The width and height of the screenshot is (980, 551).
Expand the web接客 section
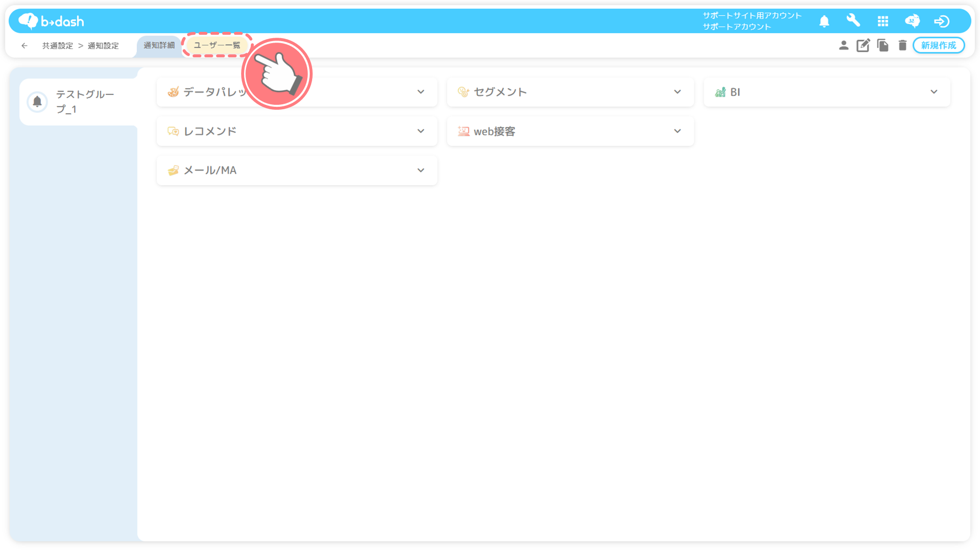click(677, 131)
